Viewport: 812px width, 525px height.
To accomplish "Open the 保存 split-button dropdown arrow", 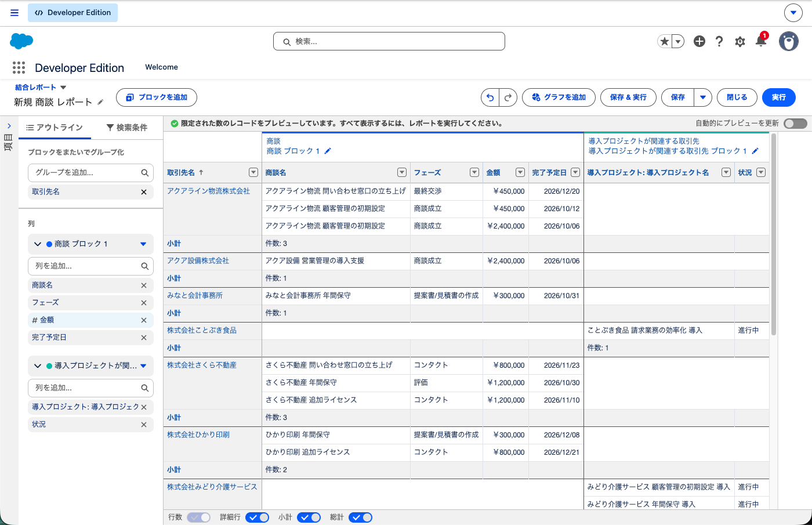I will tap(703, 97).
